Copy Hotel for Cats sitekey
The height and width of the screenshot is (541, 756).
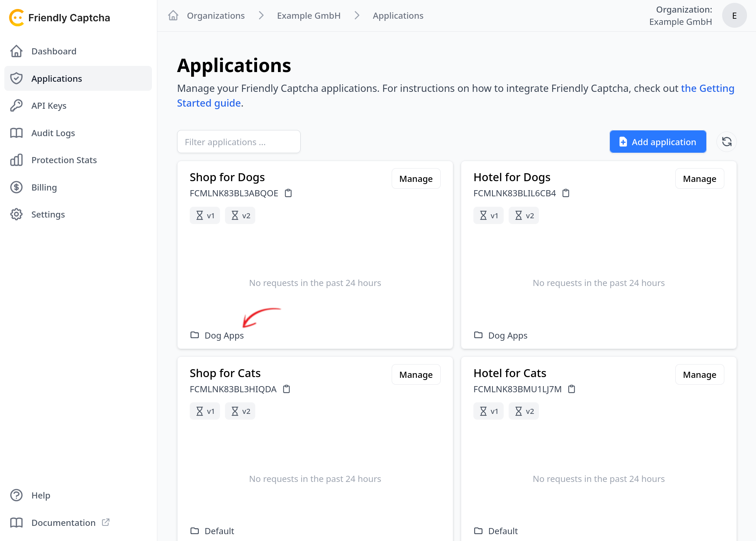pos(572,389)
